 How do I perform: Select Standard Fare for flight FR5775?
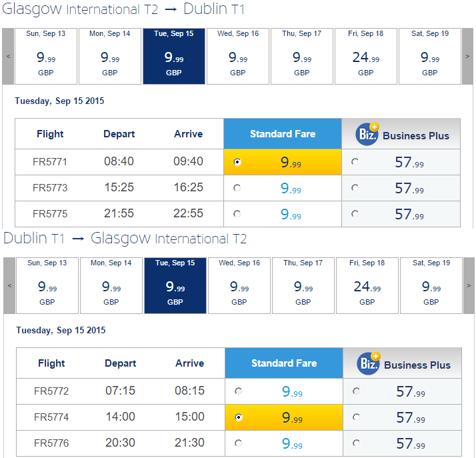pyautogui.click(x=237, y=214)
